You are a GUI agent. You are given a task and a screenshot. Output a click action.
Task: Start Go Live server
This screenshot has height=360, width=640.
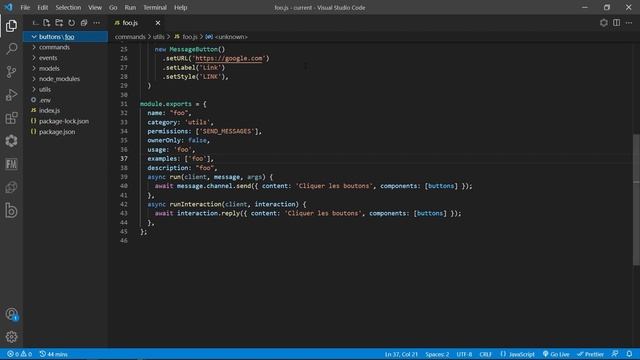click(556, 354)
